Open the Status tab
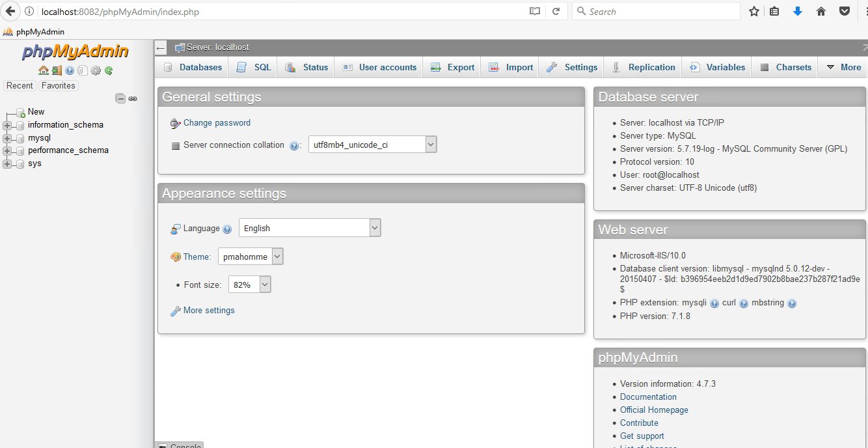The image size is (868, 448). 306,67
